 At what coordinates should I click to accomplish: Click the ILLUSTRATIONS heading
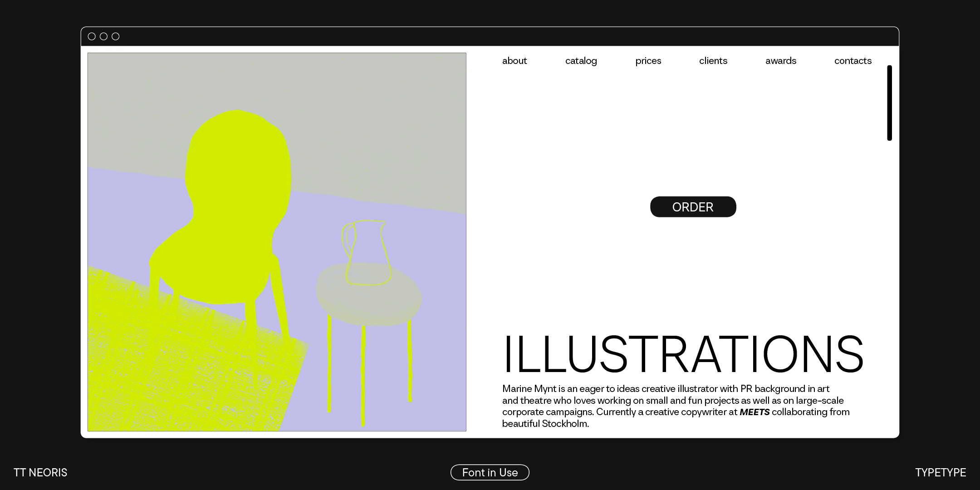(x=683, y=354)
